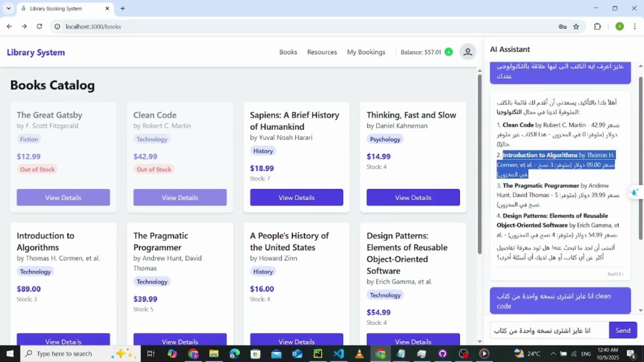Click the Windows taskbar search box
Image resolution: width=644 pixels, height=362 pixels.
tap(80, 353)
